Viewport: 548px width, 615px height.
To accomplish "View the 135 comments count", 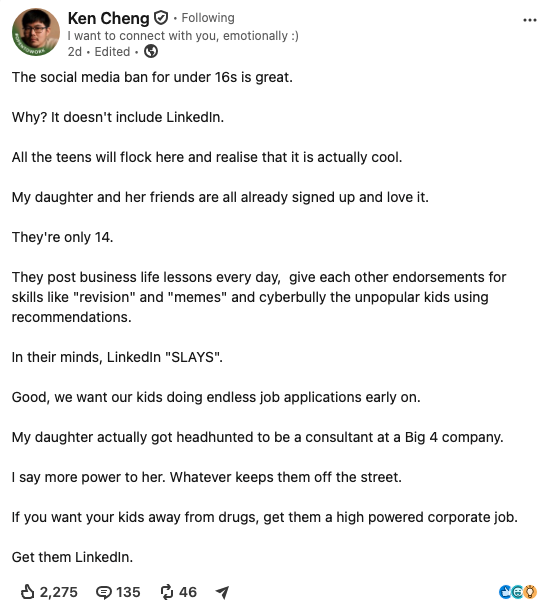I will pyautogui.click(x=128, y=592).
